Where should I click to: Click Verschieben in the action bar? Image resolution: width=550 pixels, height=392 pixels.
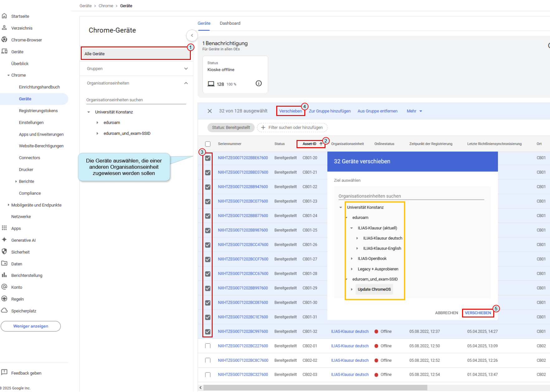(290, 111)
